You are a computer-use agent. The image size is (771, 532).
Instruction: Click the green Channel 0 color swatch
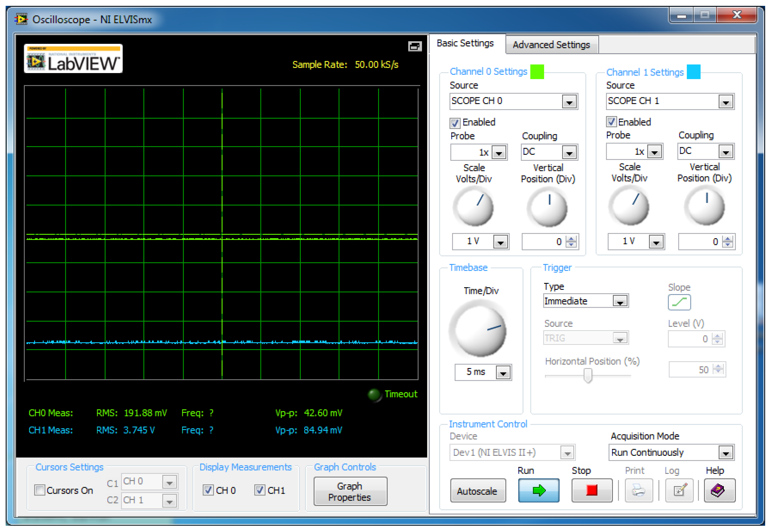tap(537, 72)
